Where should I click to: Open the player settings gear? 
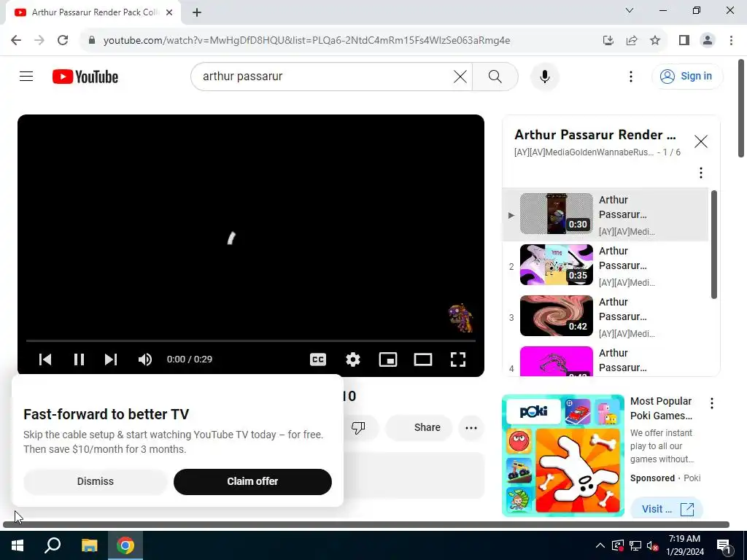(x=353, y=359)
